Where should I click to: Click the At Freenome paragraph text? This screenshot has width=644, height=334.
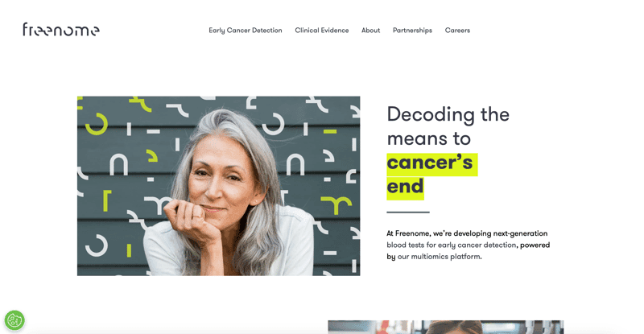tap(469, 245)
